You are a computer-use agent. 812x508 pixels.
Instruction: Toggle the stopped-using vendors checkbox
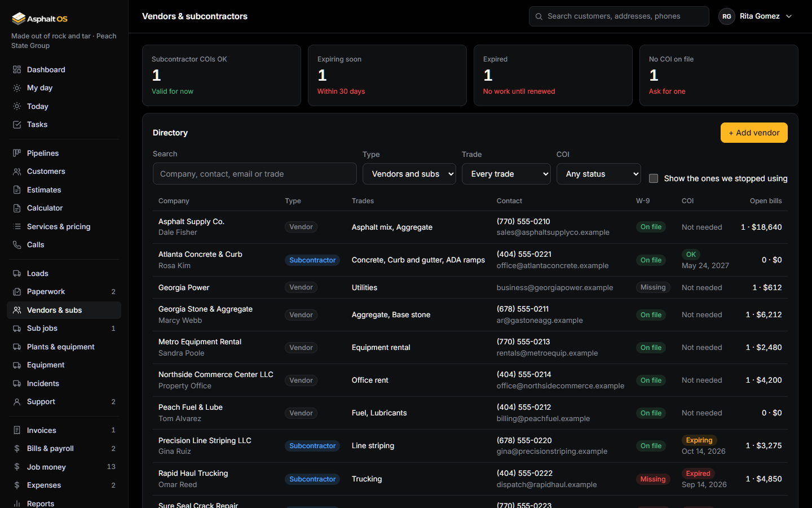(x=654, y=178)
